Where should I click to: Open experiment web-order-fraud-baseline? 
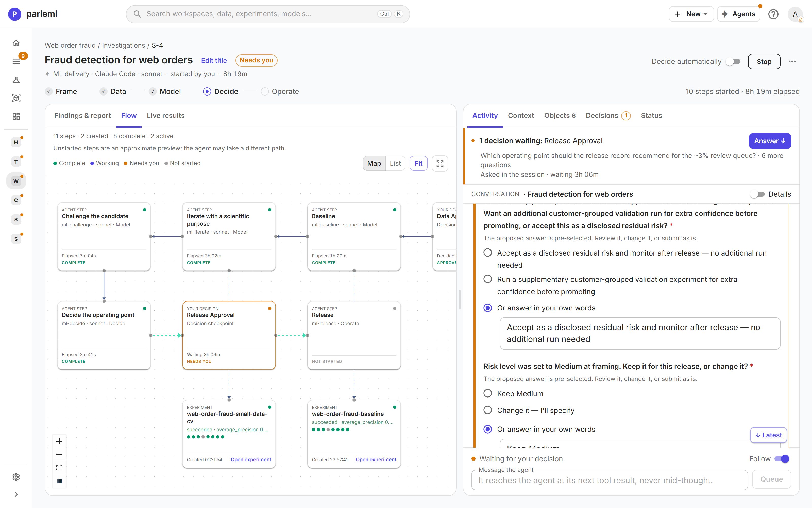click(376, 460)
